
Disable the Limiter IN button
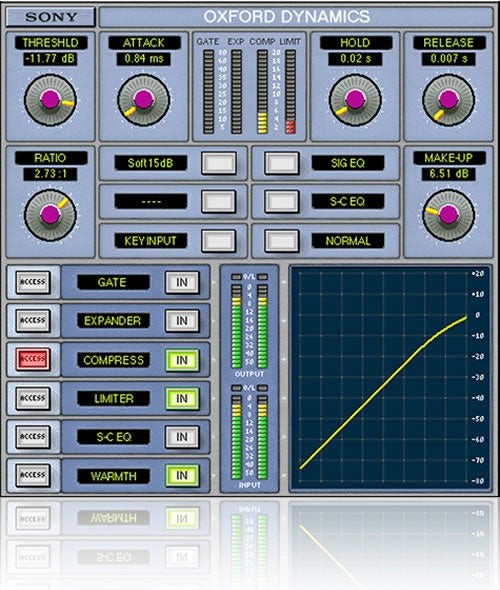(x=182, y=398)
